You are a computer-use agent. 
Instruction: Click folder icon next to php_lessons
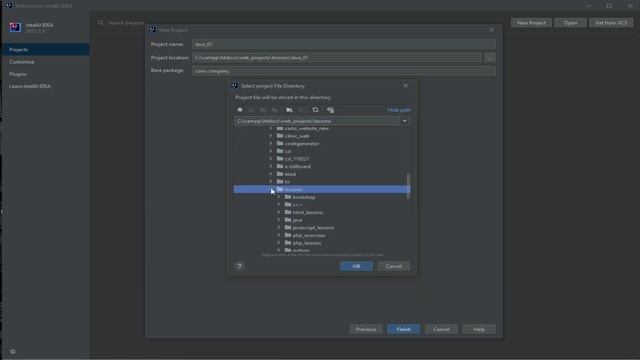pyautogui.click(x=288, y=242)
